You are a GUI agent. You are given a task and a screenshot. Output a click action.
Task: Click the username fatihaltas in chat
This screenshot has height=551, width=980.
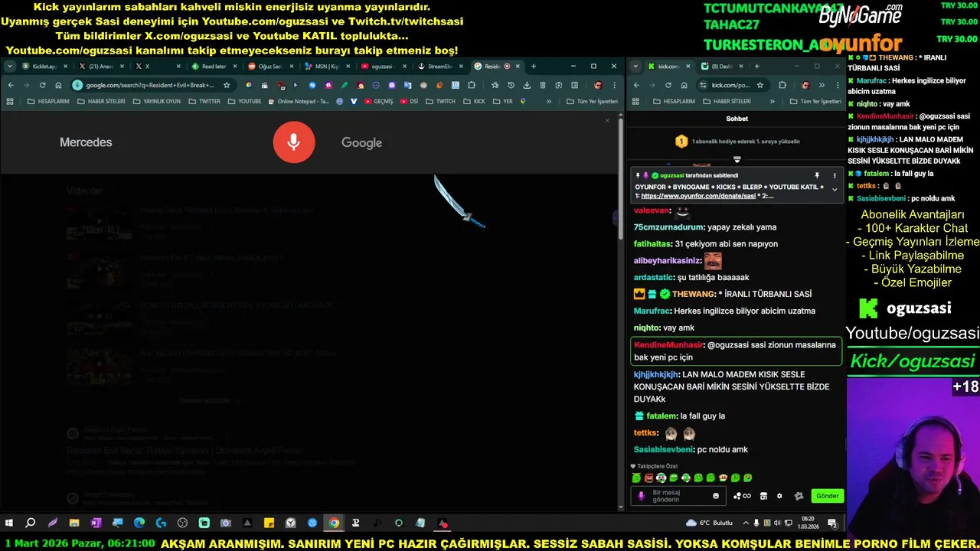pyautogui.click(x=652, y=243)
